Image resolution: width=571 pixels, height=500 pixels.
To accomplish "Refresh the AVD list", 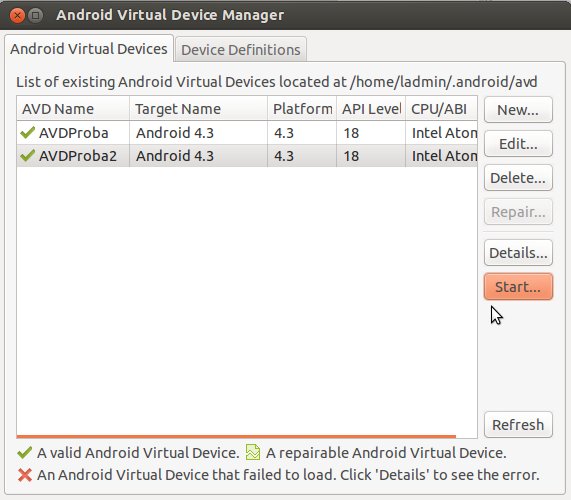I will pos(518,425).
